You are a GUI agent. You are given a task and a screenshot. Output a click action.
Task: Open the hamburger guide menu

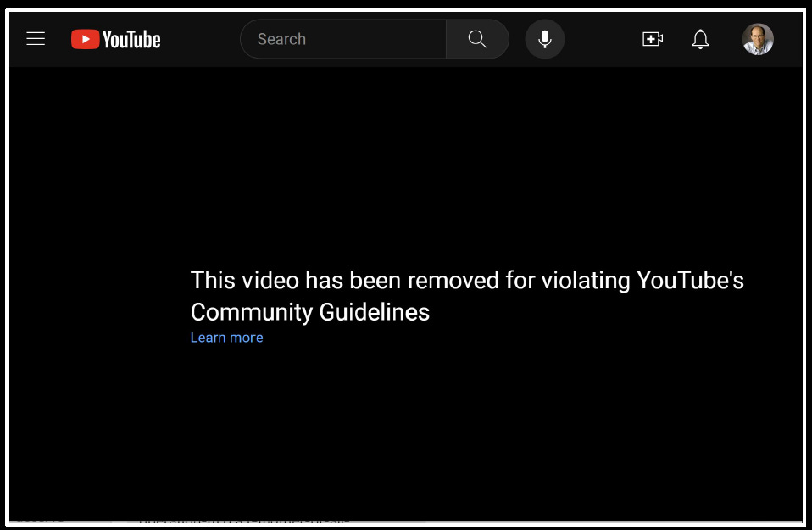pyautogui.click(x=36, y=39)
